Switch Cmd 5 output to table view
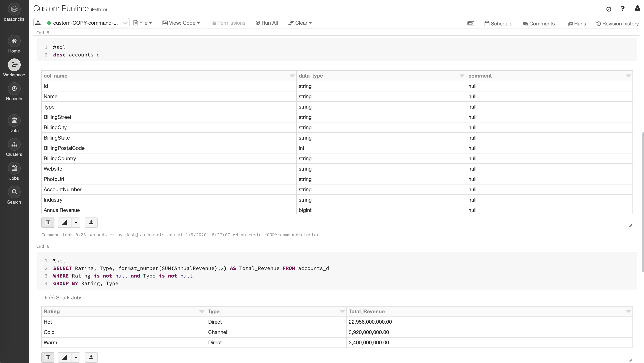The height and width of the screenshot is (363, 644). click(x=48, y=222)
